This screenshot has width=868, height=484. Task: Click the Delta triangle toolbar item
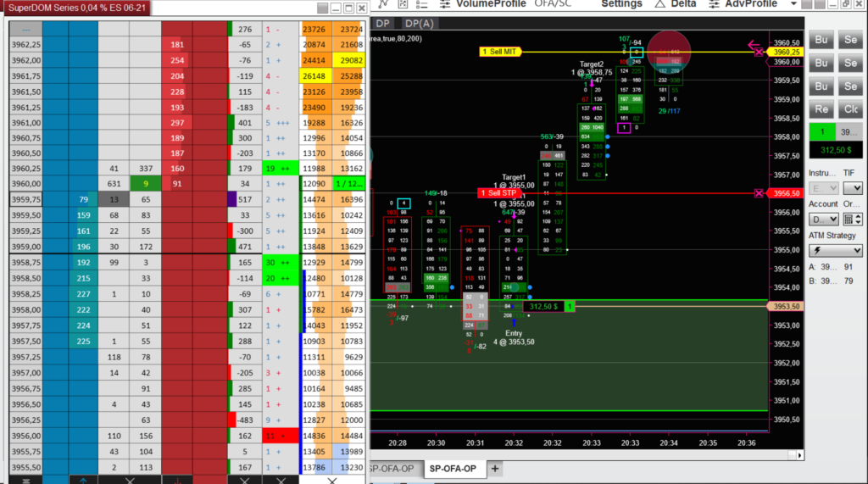click(x=676, y=4)
